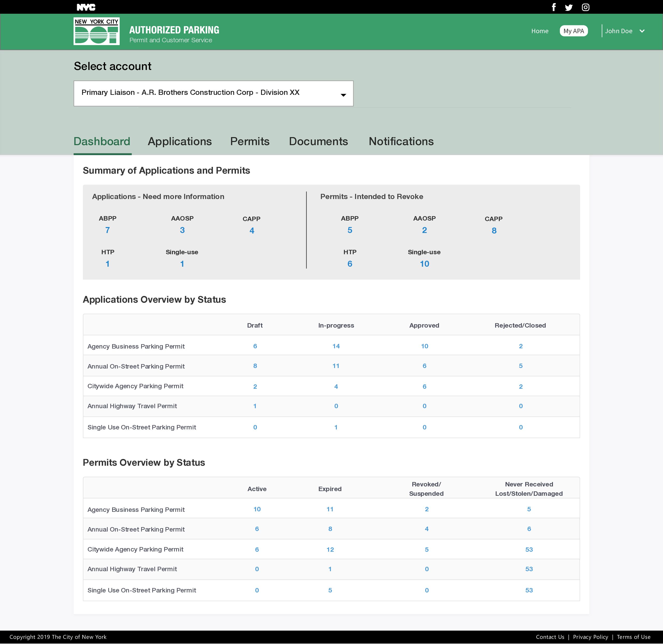The image size is (663, 644).
Task: Click the NYC logo in black bar
Action: tap(86, 7)
